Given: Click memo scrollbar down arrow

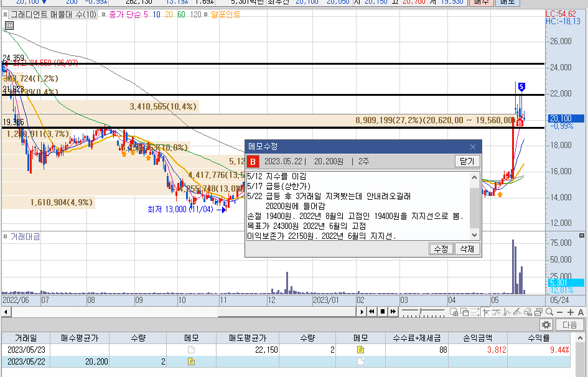Looking at the screenshot, I should [474, 235].
